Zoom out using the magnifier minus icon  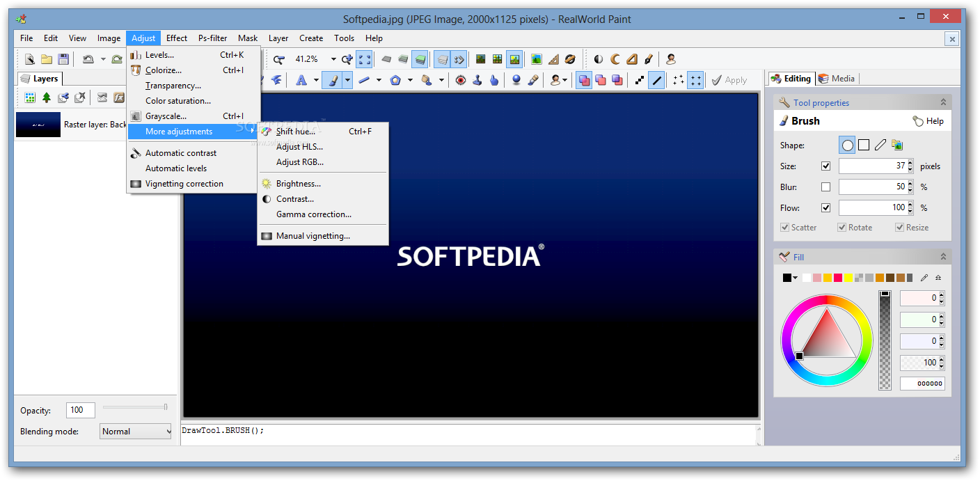coord(279,59)
